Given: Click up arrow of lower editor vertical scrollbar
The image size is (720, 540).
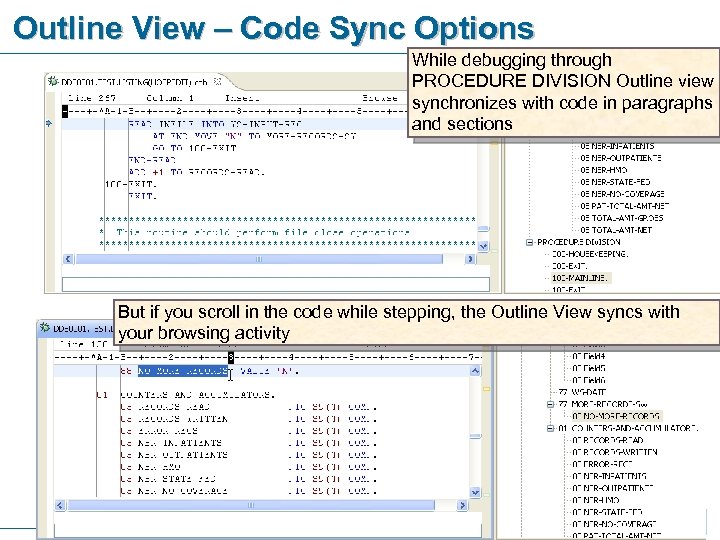Looking at the screenshot, I should [475, 371].
